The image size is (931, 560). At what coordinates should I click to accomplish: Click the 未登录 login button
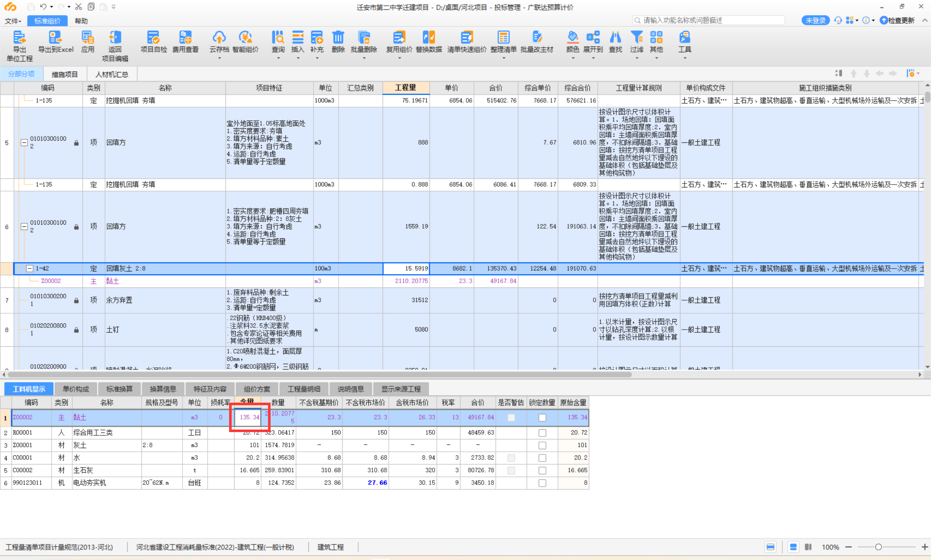(815, 20)
